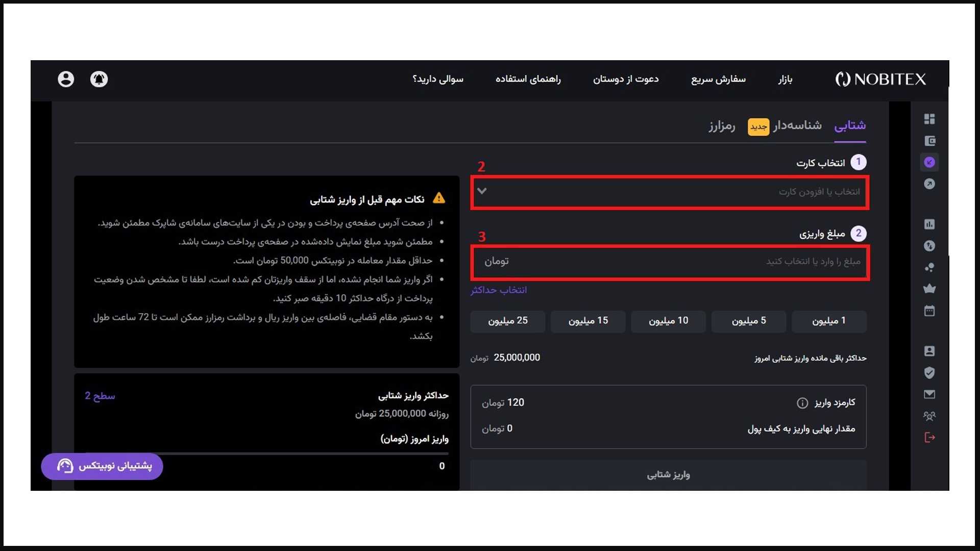Click the NOBITEX logo

pyautogui.click(x=880, y=79)
